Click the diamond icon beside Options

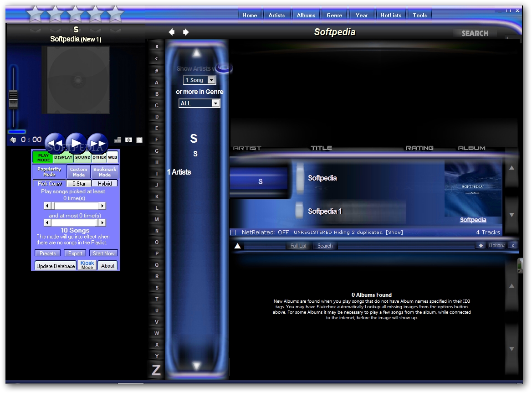pos(481,246)
